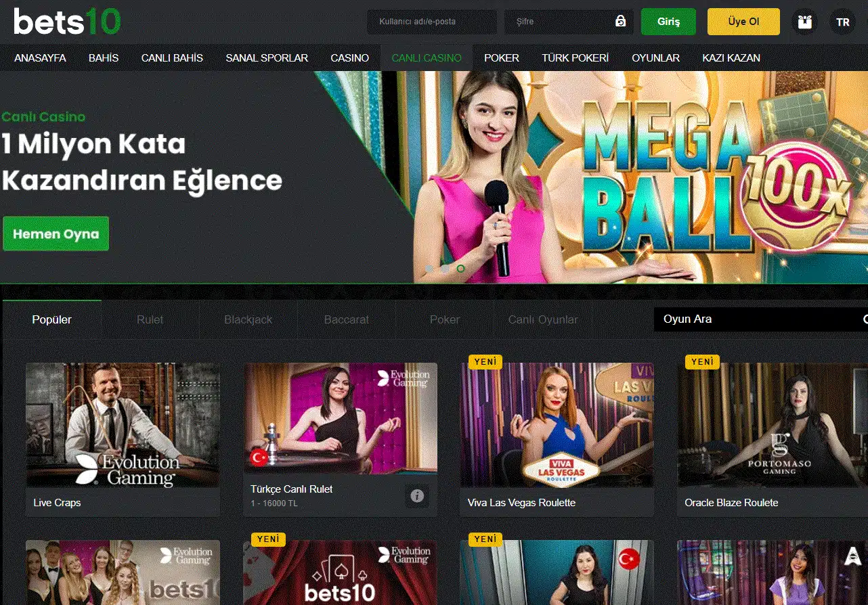Select second banner carousel dot

445,269
